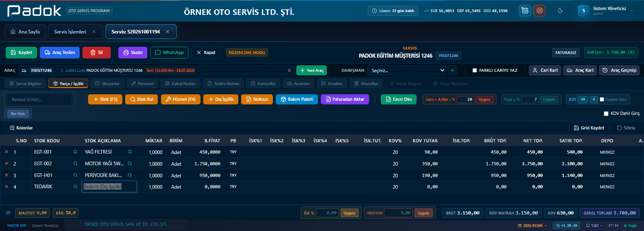Focus the Barkod input field
This screenshot has width=644, height=231.
tap(39, 100)
